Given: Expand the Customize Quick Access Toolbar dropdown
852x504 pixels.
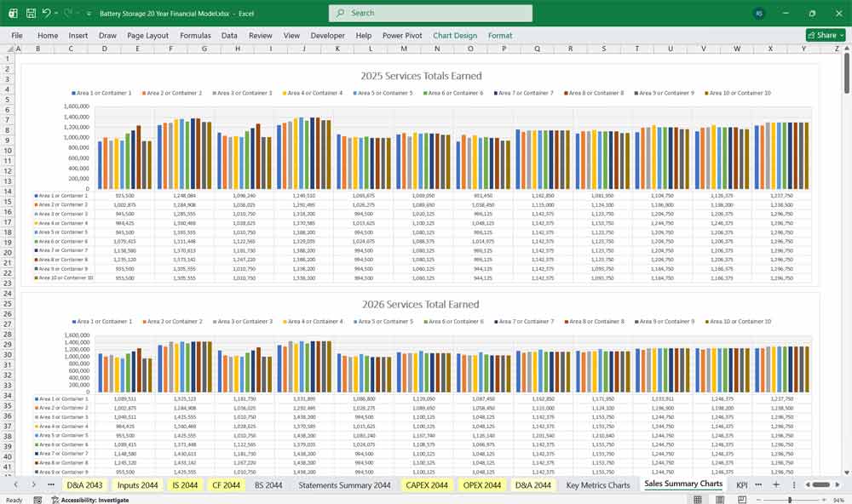Looking at the screenshot, I should pos(89,14).
